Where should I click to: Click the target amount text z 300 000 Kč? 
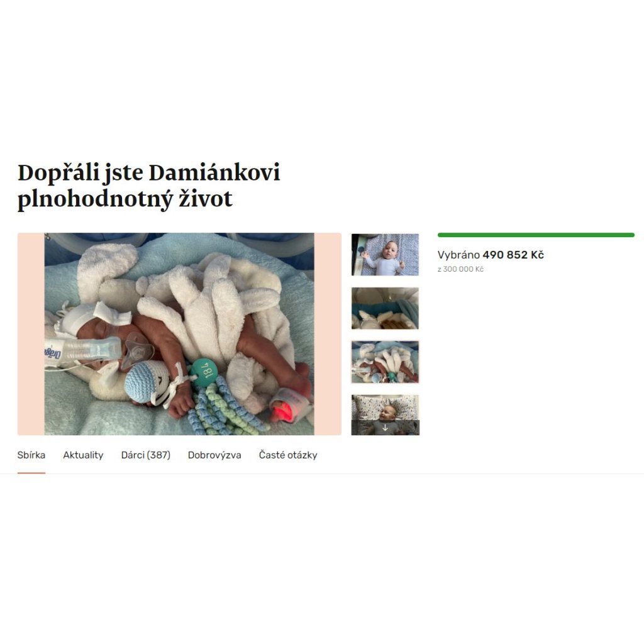[460, 269]
